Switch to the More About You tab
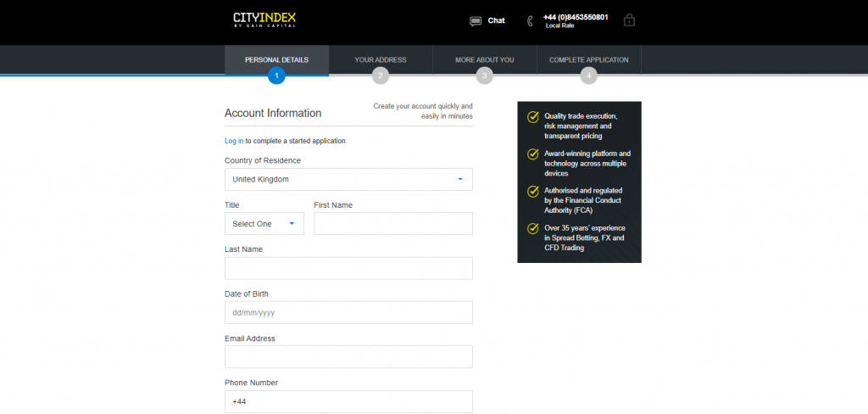Screen dimensions: 868x414 point(484,60)
